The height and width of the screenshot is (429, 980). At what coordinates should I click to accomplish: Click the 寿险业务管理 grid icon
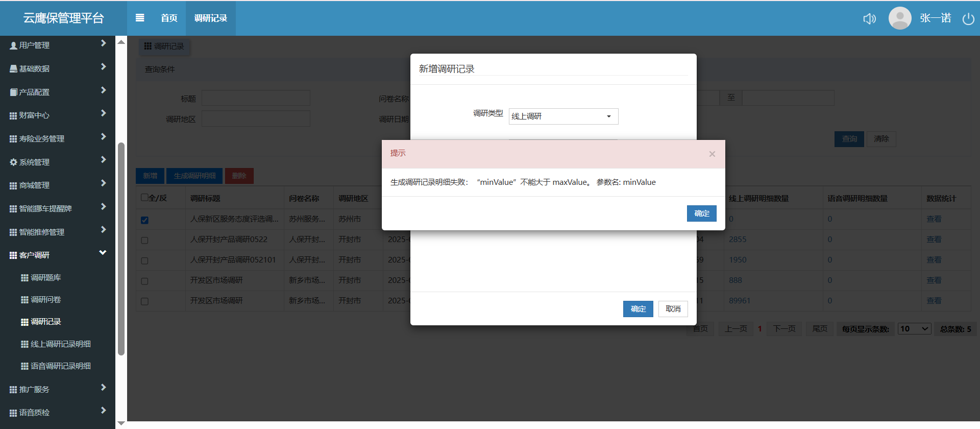(x=13, y=139)
